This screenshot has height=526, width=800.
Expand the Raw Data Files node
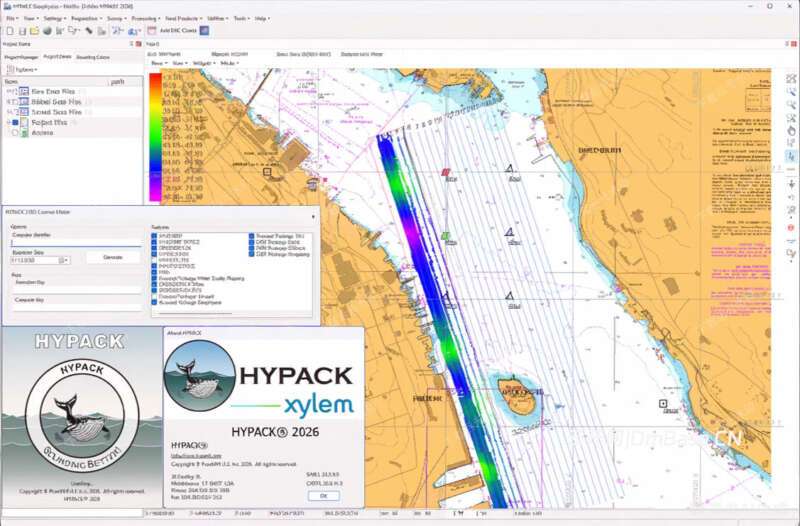pos(9,91)
